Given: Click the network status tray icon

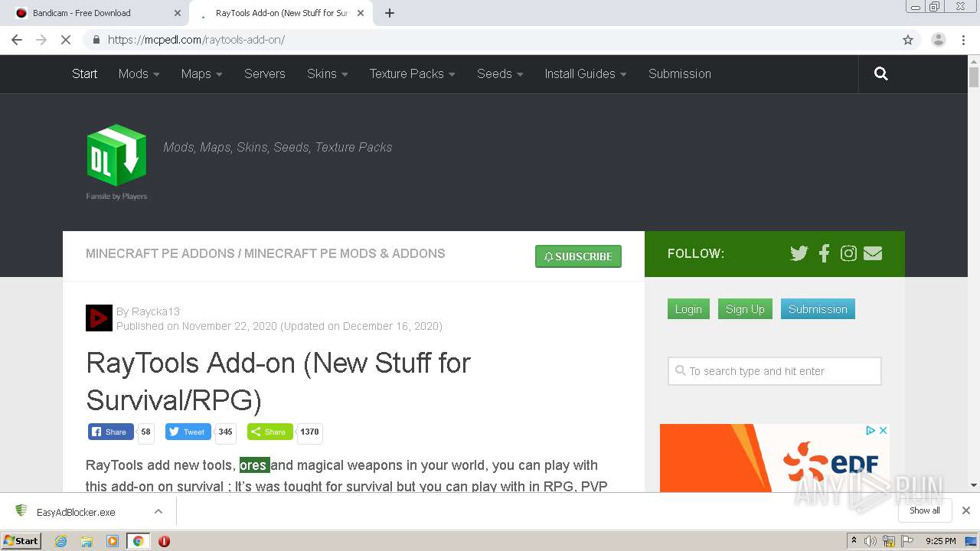Looking at the screenshot, I should 889,541.
